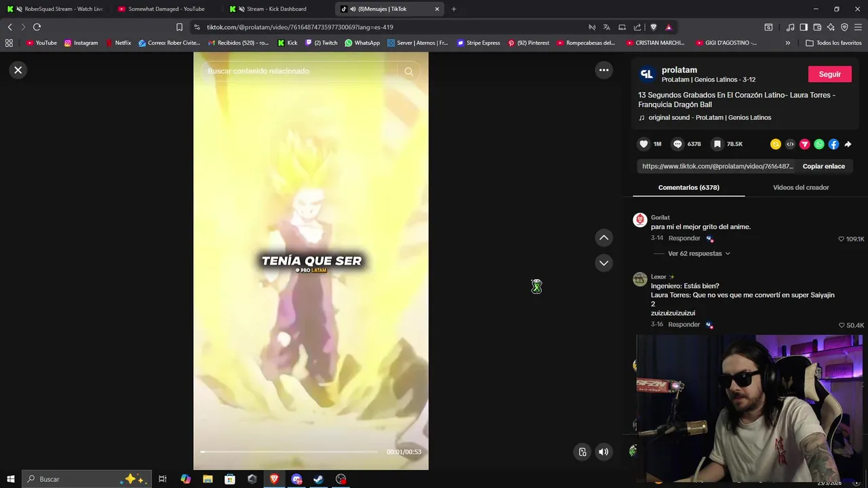This screenshot has width=868, height=488.
Task: Like Lexor's comment with 50.4K heart
Action: (x=842, y=325)
